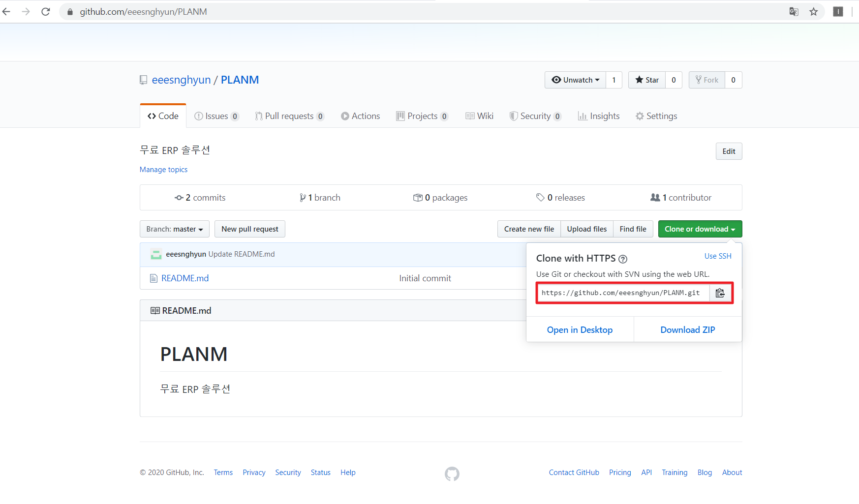Click the site lock icon in address bar
Image resolution: width=859 pixels, height=504 pixels.
coord(70,12)
